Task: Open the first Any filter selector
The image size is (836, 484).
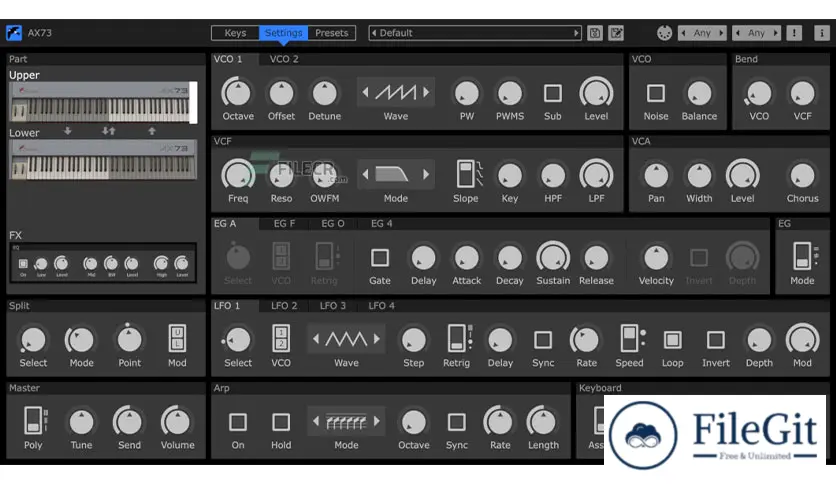Action: [x=702, y=33]
